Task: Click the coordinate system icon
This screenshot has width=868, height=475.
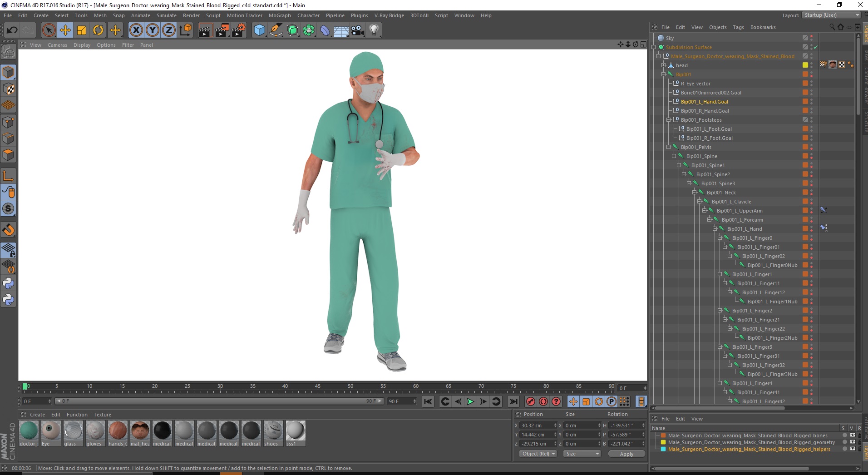Action: coord(185,30)
